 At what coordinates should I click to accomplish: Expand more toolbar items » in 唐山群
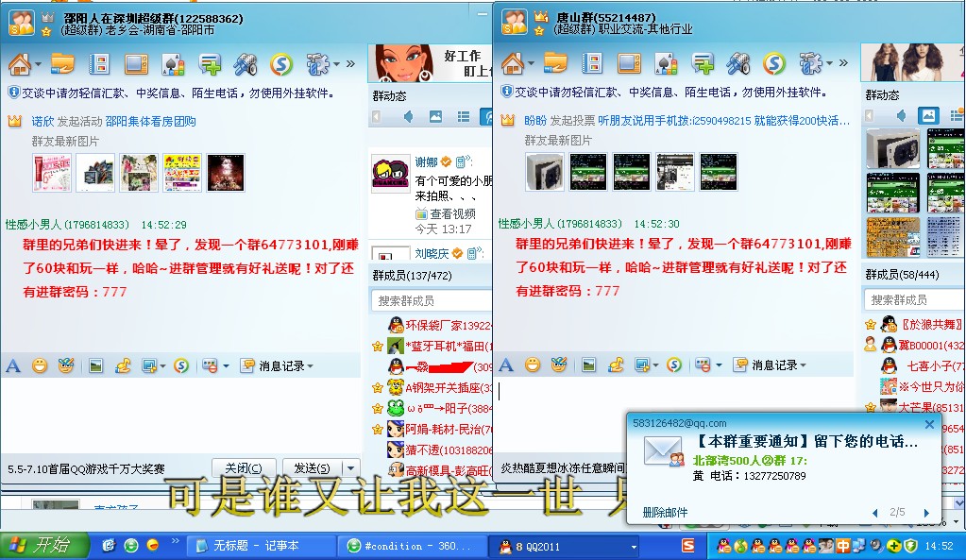[x=843, y=63]
